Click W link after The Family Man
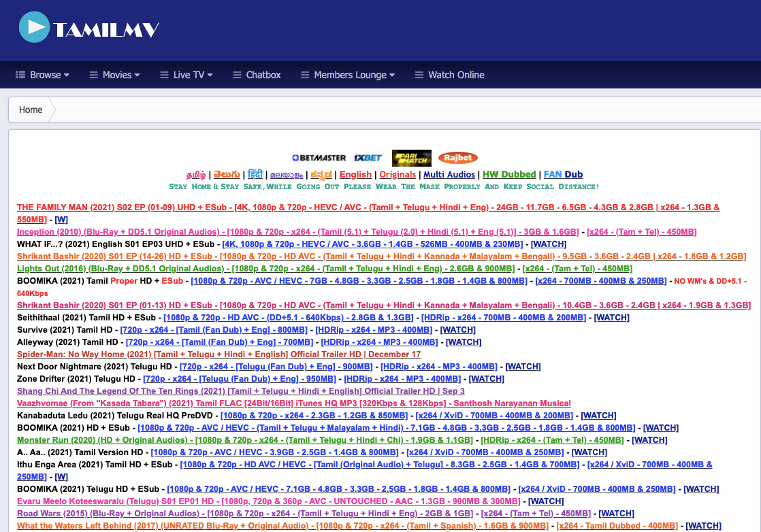Image resolution: width=761 pixels, height=532 pixels. [x=61, y=220]
